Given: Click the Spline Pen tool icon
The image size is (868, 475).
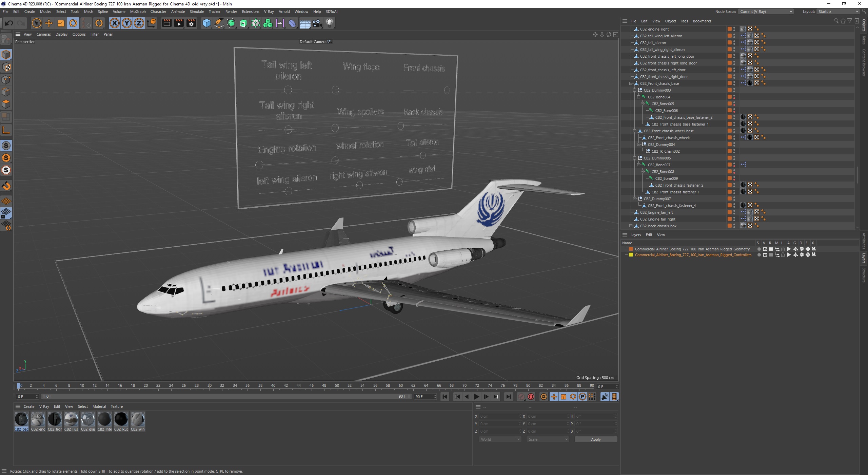Looking at the screenshot, I should coord(219,23).
